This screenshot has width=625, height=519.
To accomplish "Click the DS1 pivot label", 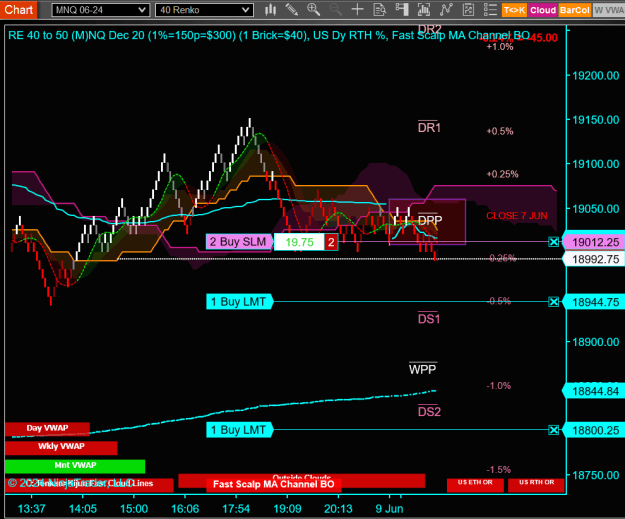I will (429, 319).
